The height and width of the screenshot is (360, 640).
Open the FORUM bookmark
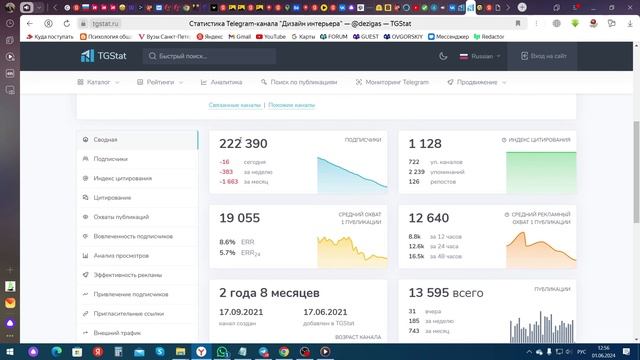(333, 37)
